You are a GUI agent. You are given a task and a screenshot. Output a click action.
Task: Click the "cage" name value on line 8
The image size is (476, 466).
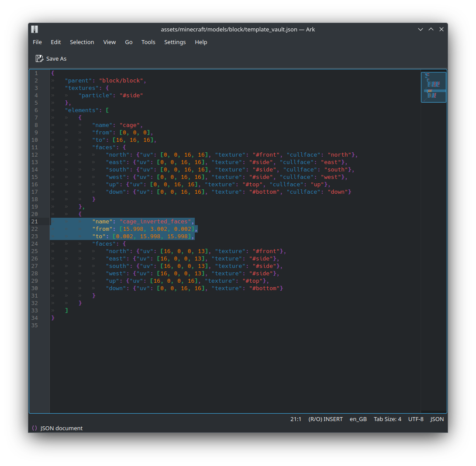(130, 125)
